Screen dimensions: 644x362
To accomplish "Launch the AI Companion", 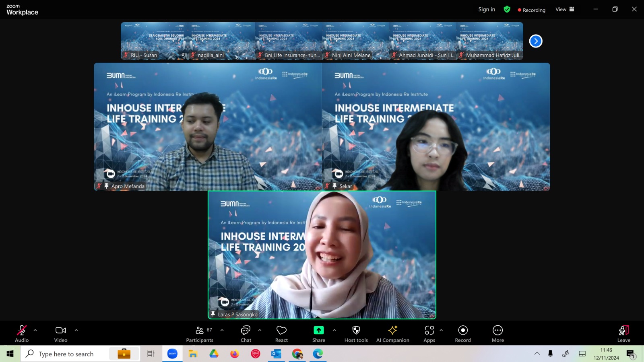I will tap(392, 334).
